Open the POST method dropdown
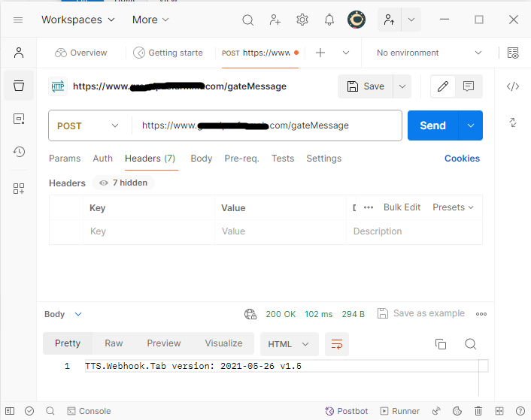The width and height of the screenshot is (531, 420). [x=88, y=125]
